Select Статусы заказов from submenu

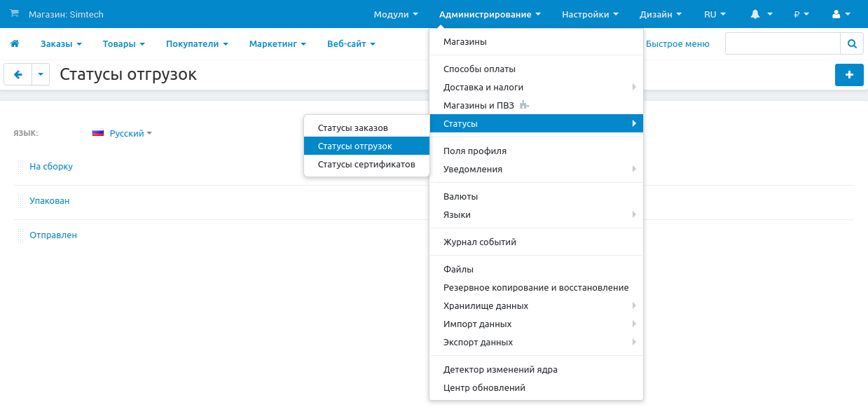click(x=352, y=128)
